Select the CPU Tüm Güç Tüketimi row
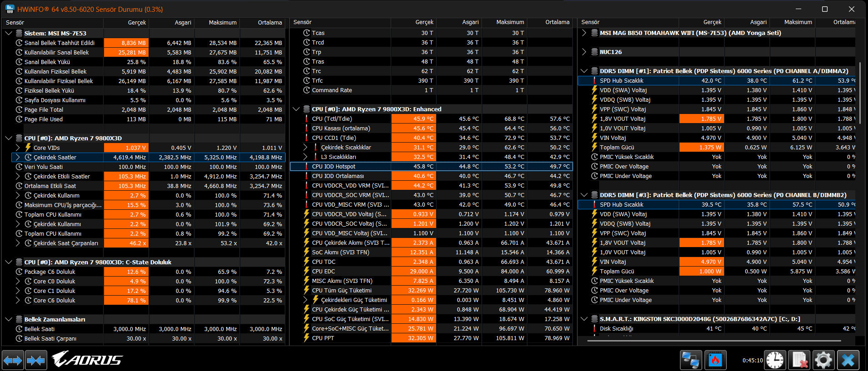The image size is (868, 371). tap(432, 291)
